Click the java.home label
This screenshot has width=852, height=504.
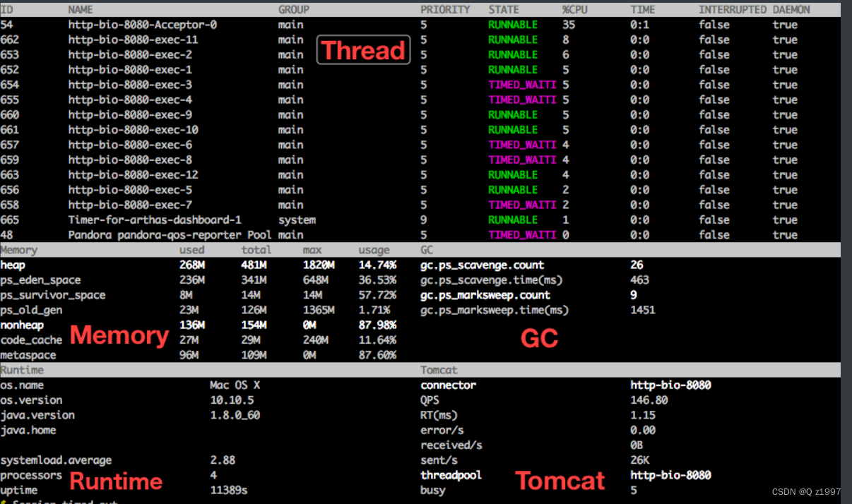pyautogui.click(x=28, y=430)
